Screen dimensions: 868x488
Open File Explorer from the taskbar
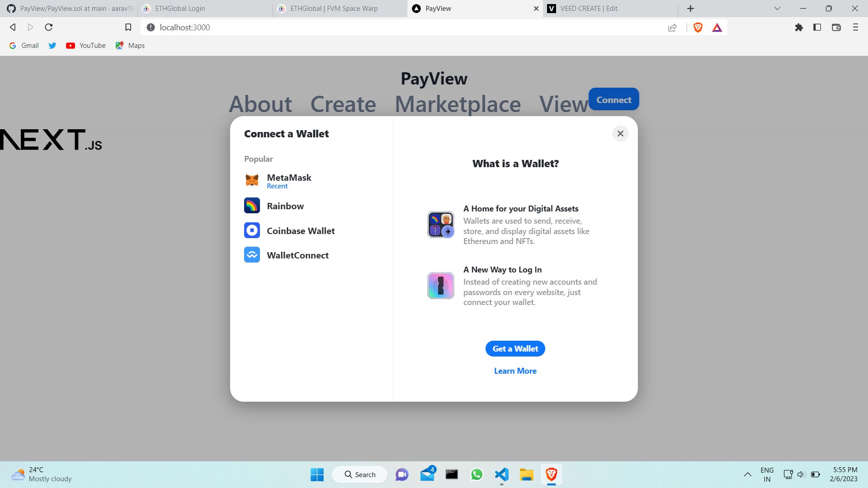pos(526,474)
